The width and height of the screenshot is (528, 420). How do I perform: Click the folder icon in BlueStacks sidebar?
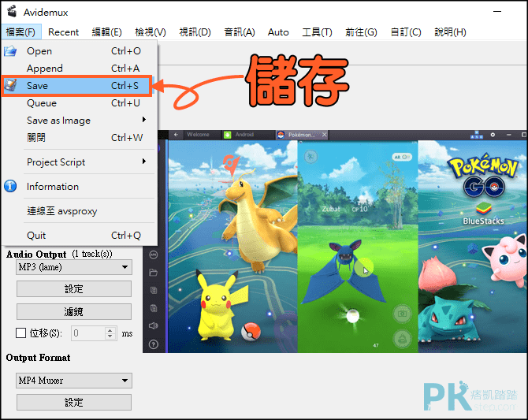(x=154, y=272)
